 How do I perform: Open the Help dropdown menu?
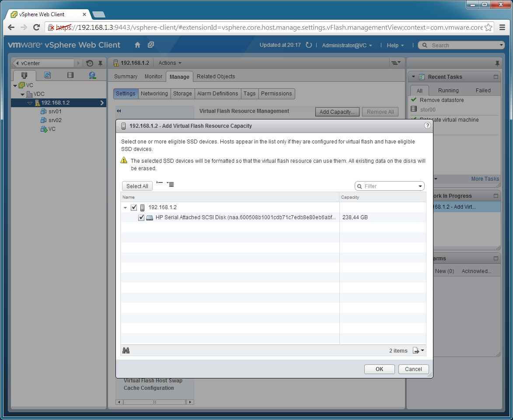click(x=395, y=45)
